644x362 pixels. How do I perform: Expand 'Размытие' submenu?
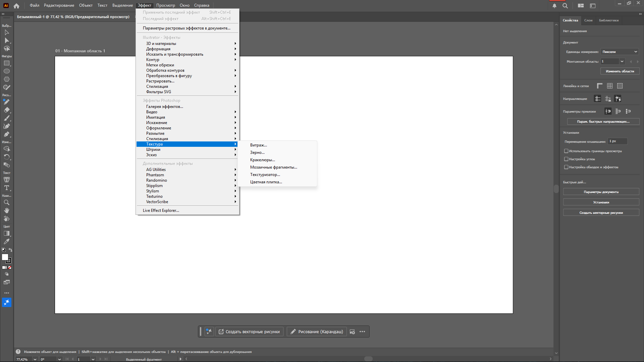(187, 133)
